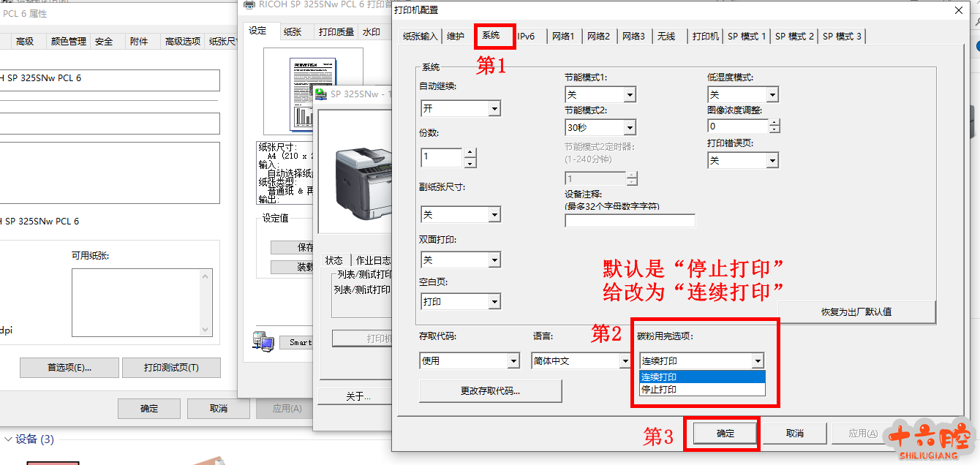Screen dimensions: 980x465
Task: Increase 份数 with the up arrow
Action: point(470,153)
